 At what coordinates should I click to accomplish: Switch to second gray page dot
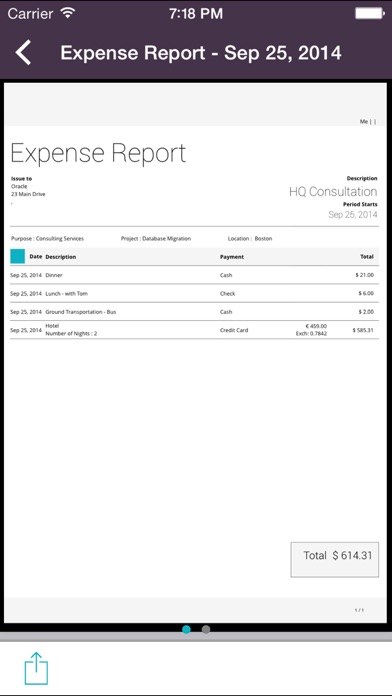[x=206, y=629]
